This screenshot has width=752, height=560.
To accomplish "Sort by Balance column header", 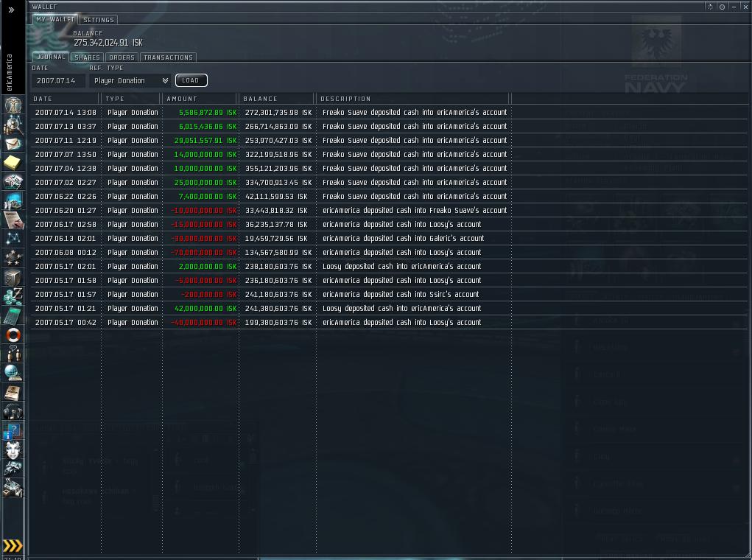I will click(x=277, y=99).
